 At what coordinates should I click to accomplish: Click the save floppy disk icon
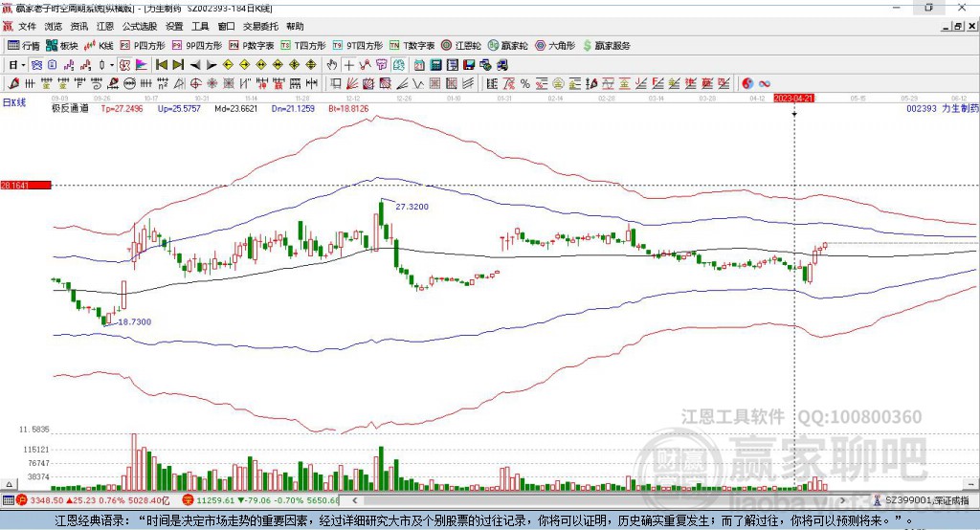[x=469, y=65]
